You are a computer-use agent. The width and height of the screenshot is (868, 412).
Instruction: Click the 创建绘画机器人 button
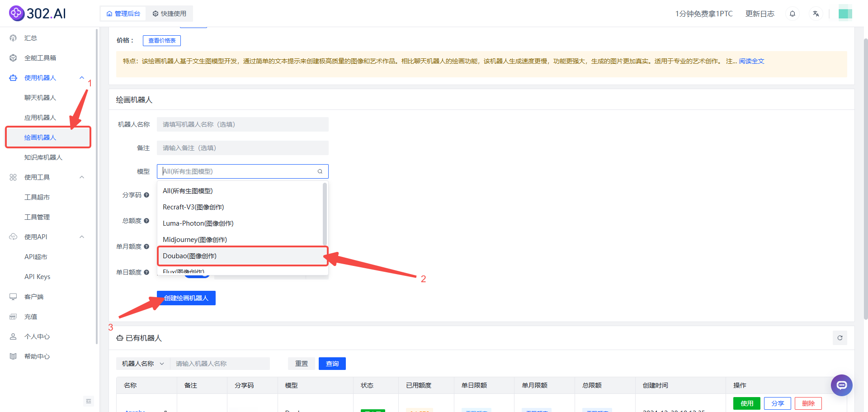186,298
